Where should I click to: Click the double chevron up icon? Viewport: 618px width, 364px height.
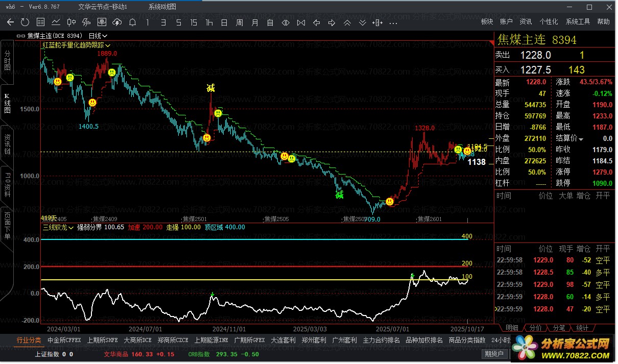click(x=347, y=22)
